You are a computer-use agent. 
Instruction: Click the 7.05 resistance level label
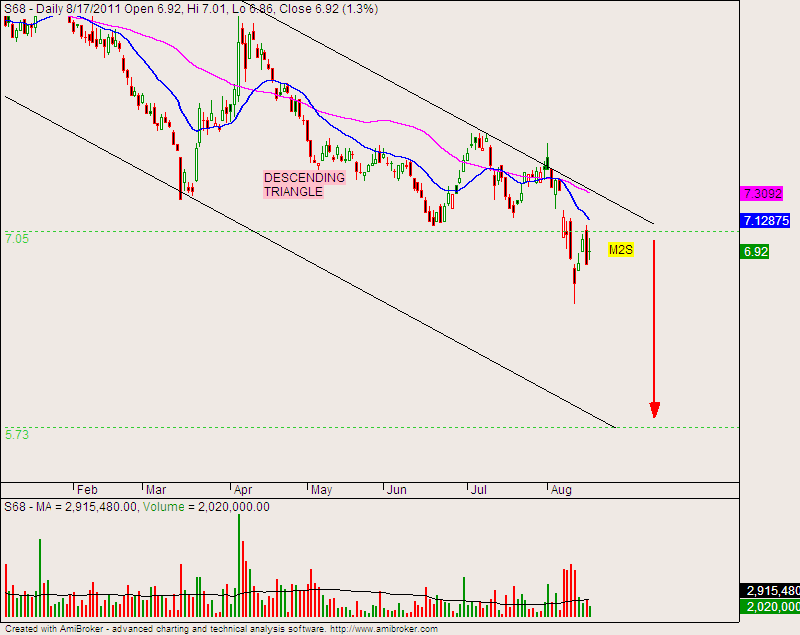point(17,239)
